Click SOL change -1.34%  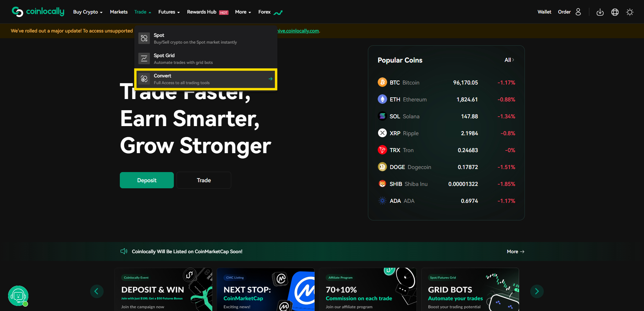(x=506, y=116)
